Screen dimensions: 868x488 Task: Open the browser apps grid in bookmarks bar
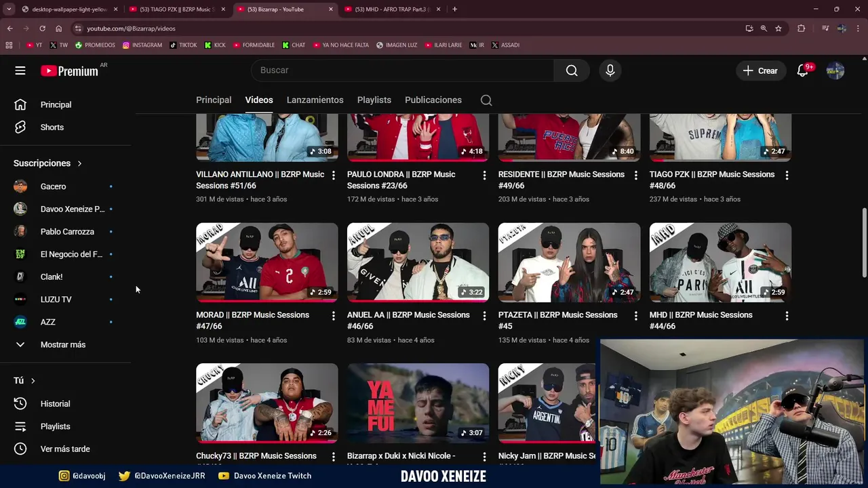(x=9, y=45)
